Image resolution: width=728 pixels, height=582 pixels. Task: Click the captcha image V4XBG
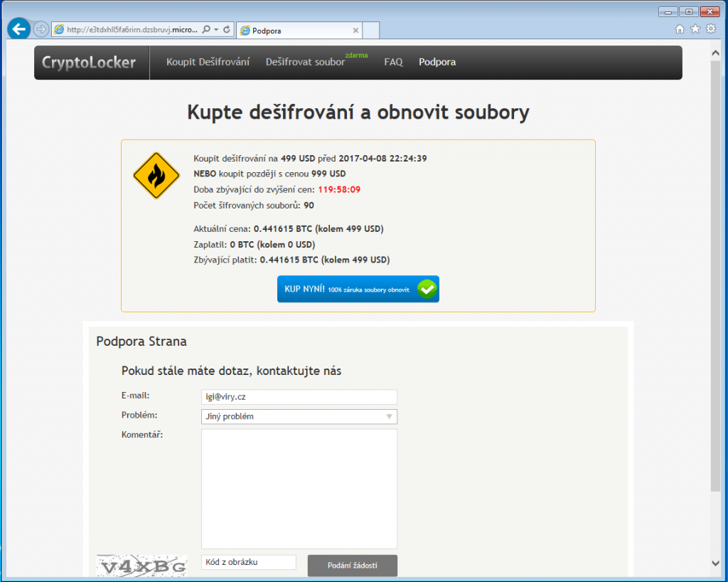[141, 566]
